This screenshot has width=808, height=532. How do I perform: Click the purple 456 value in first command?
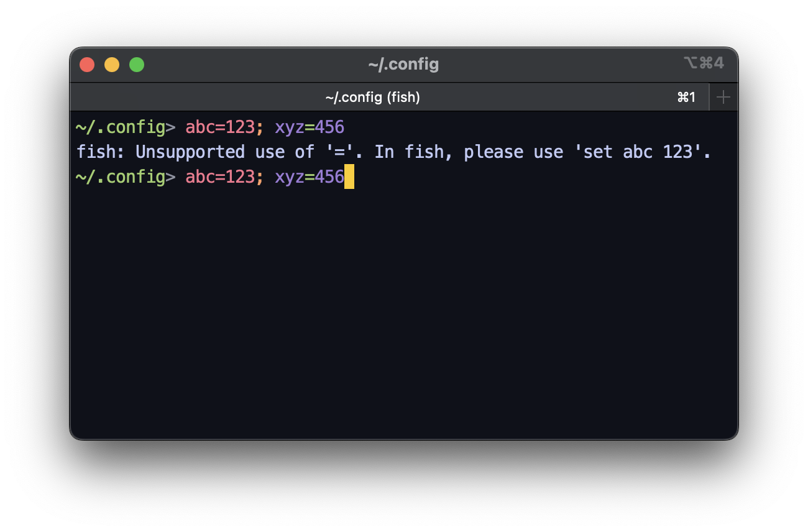(x=331, y=127)
